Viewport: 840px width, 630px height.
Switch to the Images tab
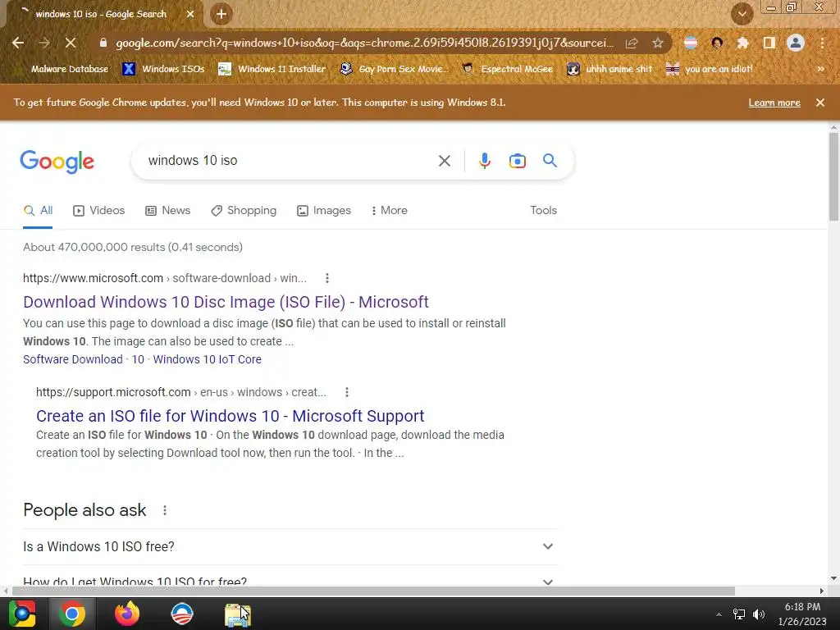click(324, 211)
